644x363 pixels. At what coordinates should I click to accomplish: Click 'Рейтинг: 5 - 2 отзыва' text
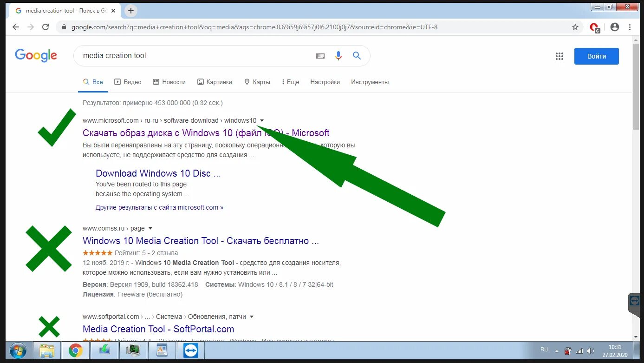click(x=146, y=253)
